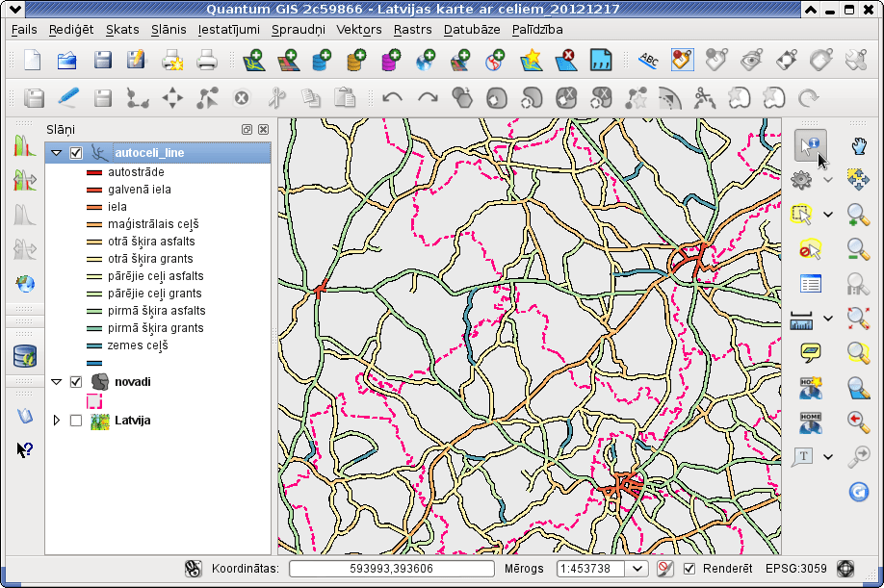This screenshot has width=884, height=588.
Task: Open project using the folder icon
Action: click(67, 61)
